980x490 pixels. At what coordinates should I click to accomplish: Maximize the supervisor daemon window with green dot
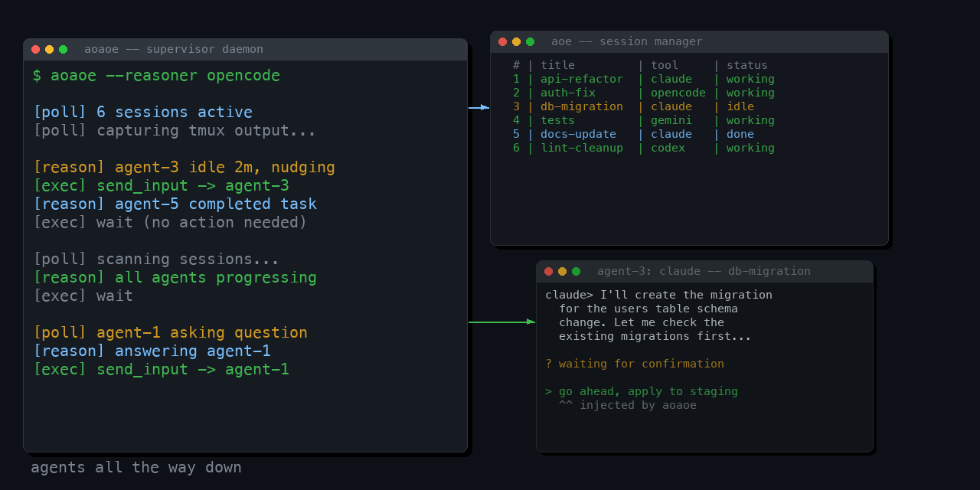coord(63,50)
